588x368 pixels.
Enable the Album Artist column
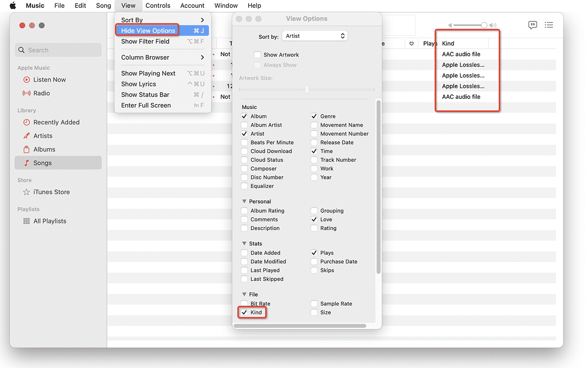(244, 125)
